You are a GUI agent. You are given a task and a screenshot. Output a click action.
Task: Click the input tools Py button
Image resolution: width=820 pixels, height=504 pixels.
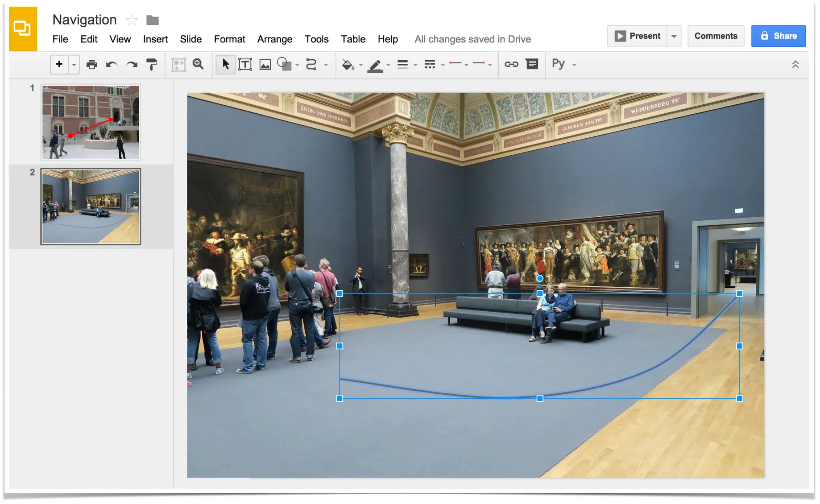[x=559, y=64]
